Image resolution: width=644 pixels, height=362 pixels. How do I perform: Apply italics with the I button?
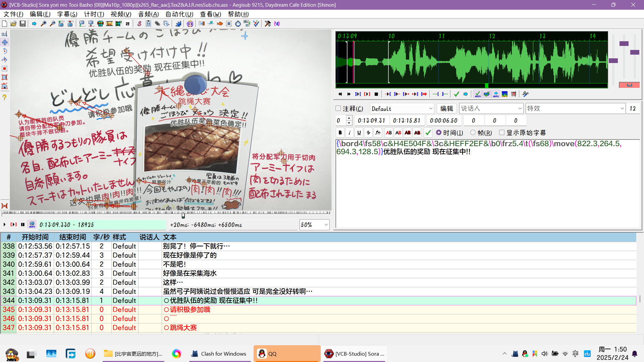coord(350,133)
